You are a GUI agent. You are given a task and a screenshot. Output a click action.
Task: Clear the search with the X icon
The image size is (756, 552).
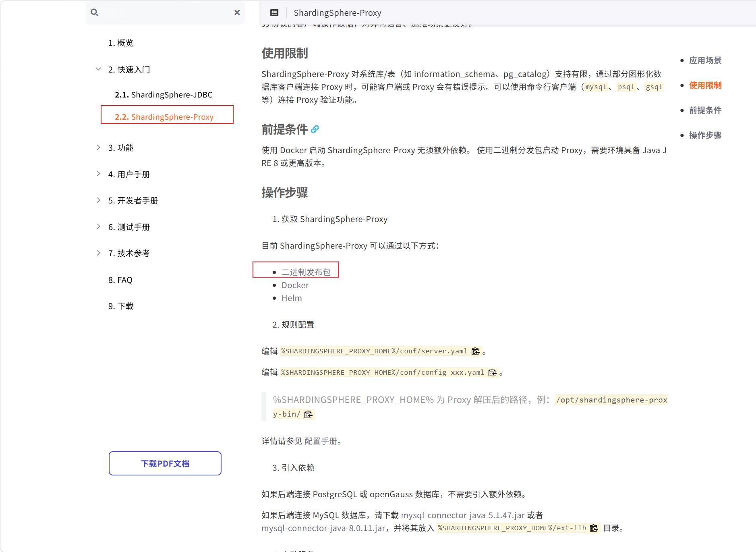pyautogui.click(x=237, y=12)
